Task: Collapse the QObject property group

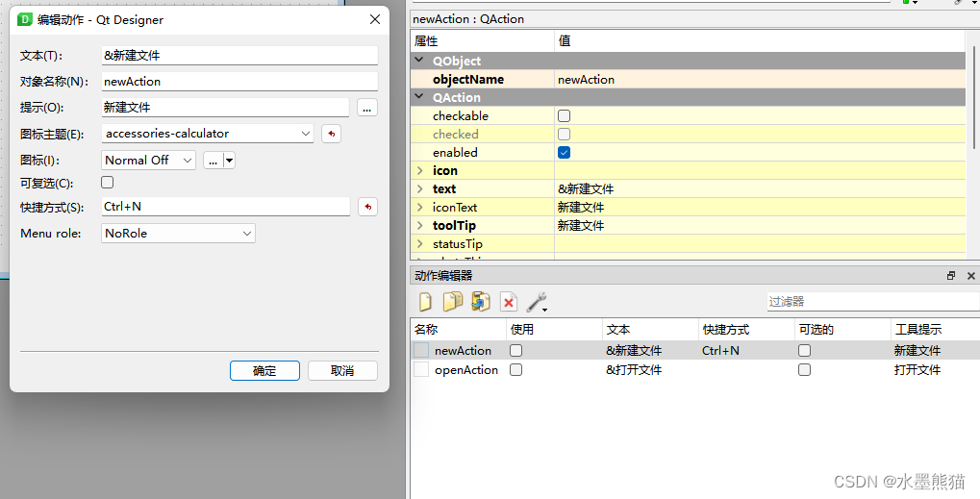Action: click(419, 61)
